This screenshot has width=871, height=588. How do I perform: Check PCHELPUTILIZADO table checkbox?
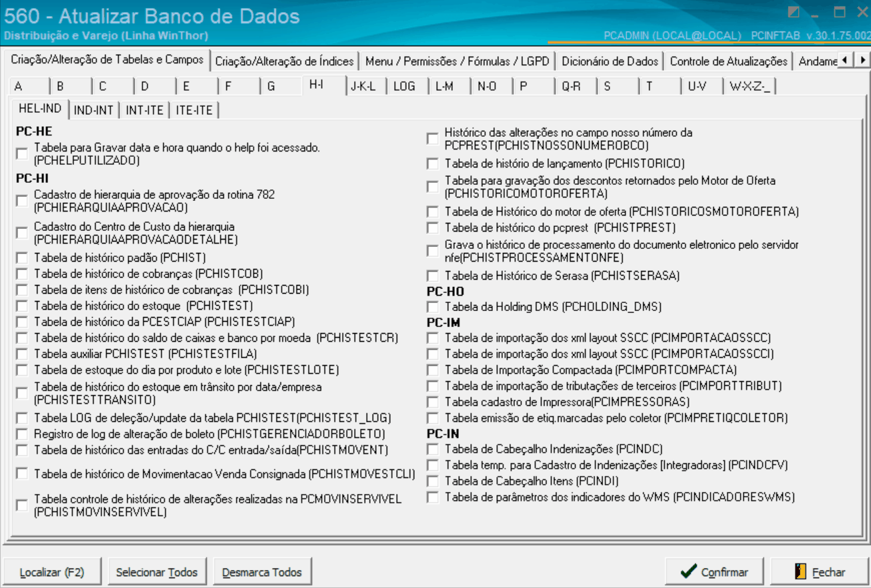pos(22,154)
